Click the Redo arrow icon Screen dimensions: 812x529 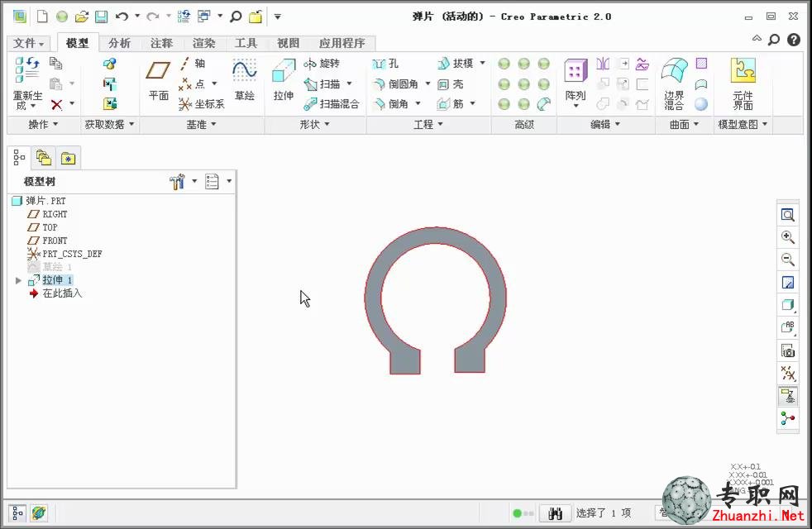coord(152,17)
